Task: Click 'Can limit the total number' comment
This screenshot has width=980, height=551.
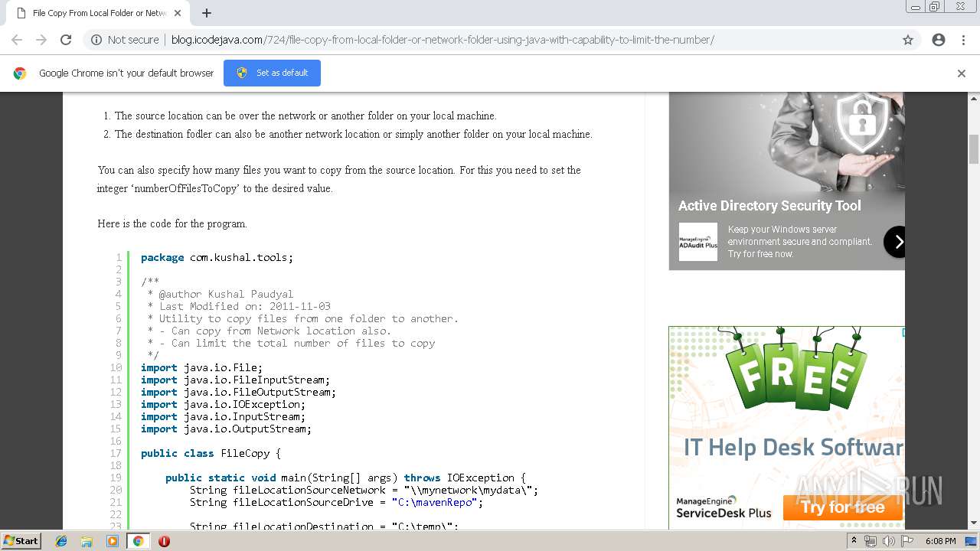Action: [x=291, y=343]
